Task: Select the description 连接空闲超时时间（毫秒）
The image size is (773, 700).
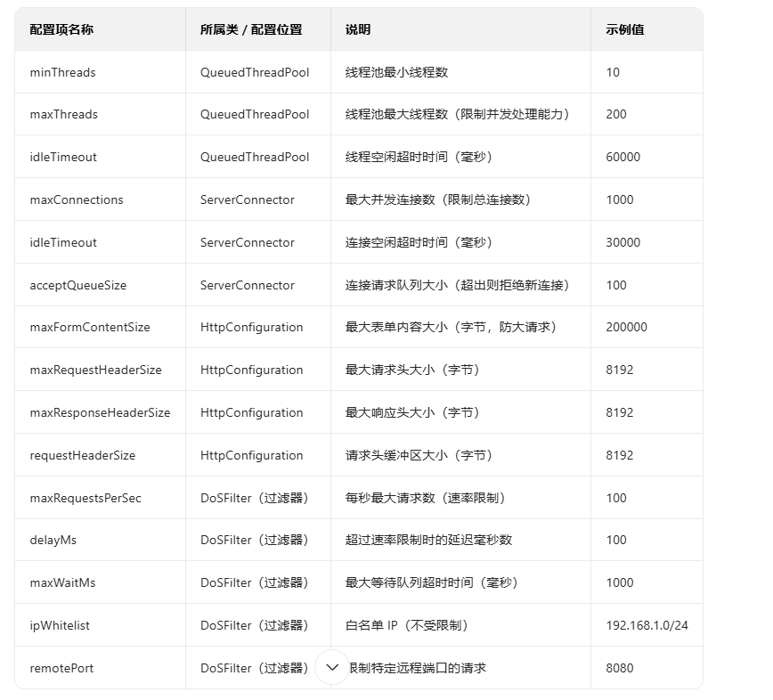Action: point(419,242)
